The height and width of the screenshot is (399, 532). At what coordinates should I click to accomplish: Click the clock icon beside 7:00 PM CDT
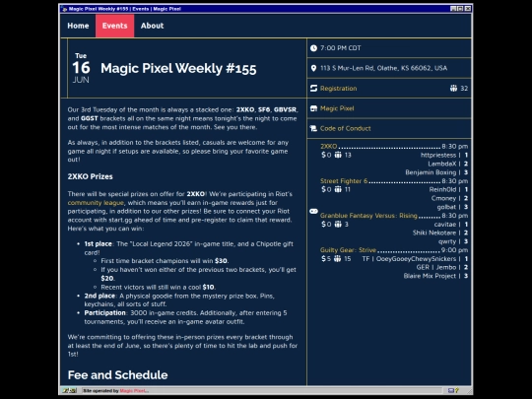313,48
